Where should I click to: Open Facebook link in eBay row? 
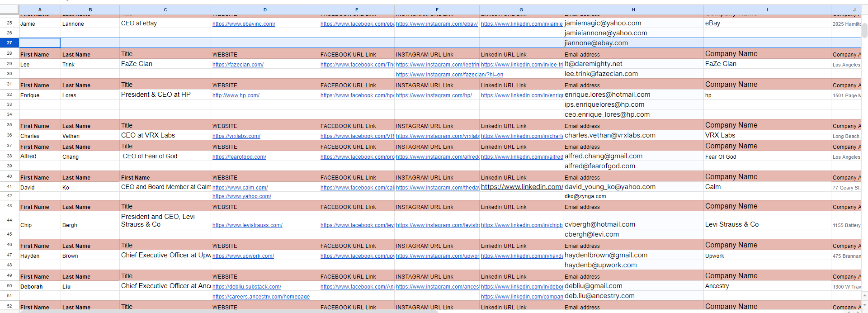357,24
